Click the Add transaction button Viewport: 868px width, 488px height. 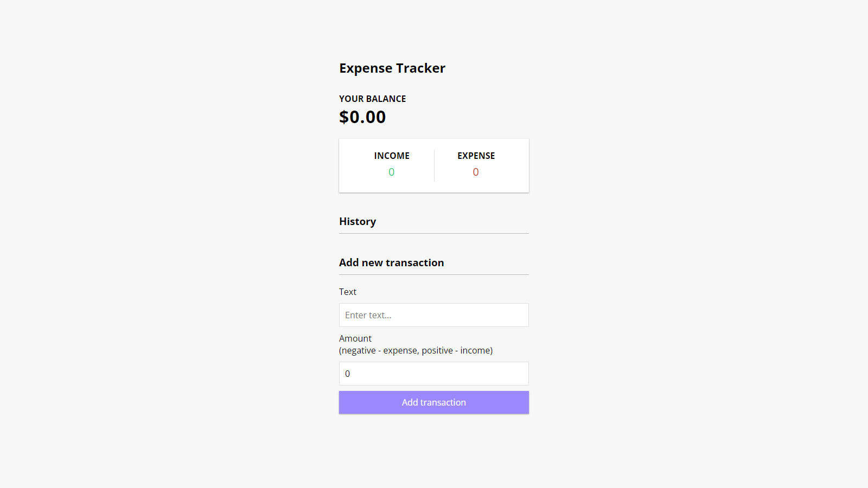click(x=433, y=402)
